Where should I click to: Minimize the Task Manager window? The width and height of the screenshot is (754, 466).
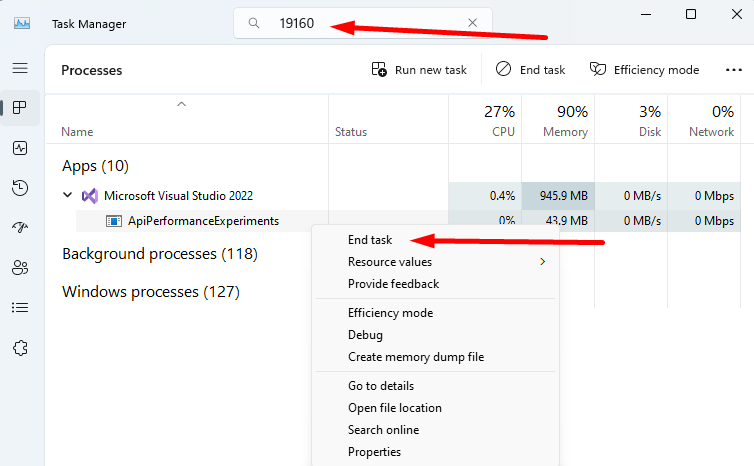646,14
